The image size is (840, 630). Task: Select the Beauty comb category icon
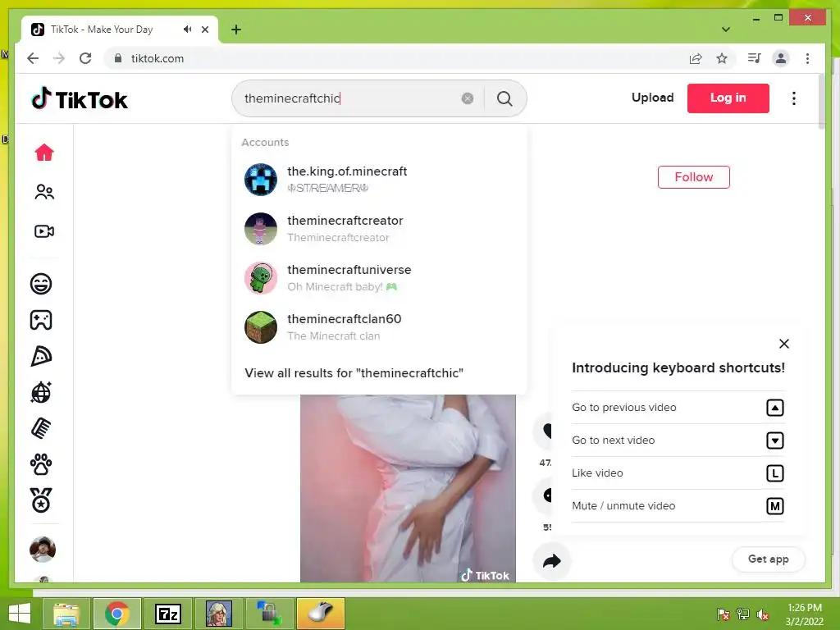coord(41,428)
